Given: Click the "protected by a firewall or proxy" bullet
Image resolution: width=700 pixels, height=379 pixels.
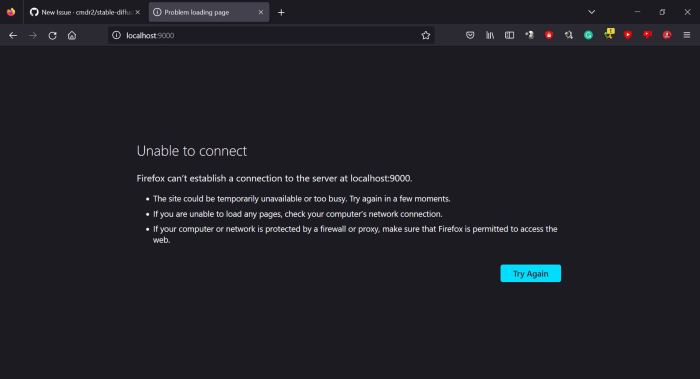Looking at the screenshot, I should tap(355, 234).
